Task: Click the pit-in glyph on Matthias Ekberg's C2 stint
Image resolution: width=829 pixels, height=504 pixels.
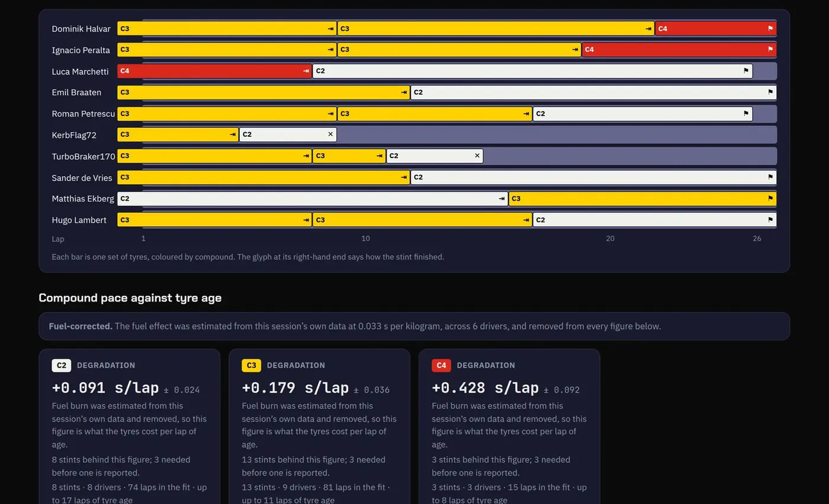Action: pyautogui.click(x=502, y=198)
